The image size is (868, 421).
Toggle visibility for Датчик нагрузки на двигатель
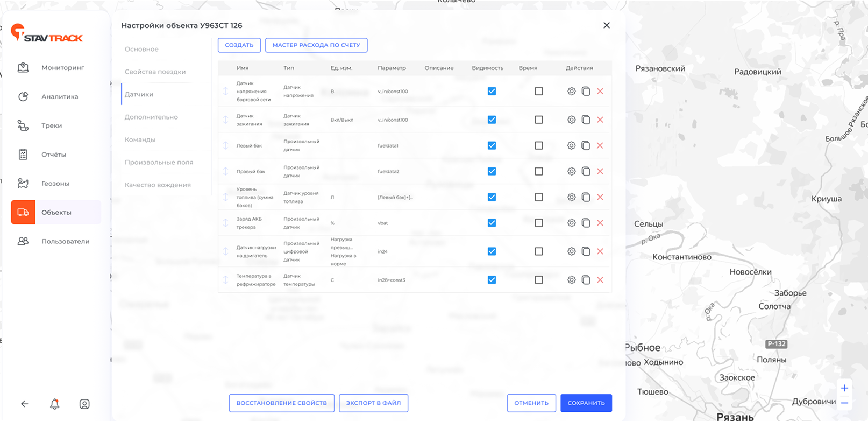point(492,251)
